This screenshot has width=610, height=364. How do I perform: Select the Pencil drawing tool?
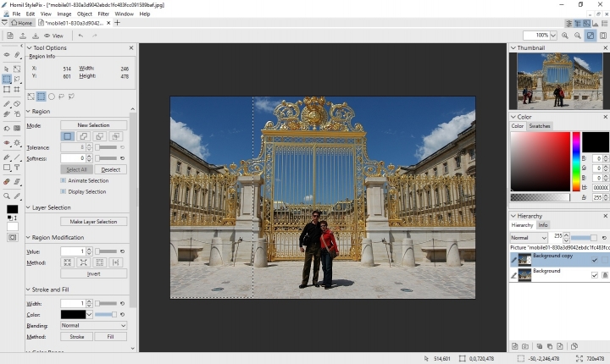[x=7, y=104]
